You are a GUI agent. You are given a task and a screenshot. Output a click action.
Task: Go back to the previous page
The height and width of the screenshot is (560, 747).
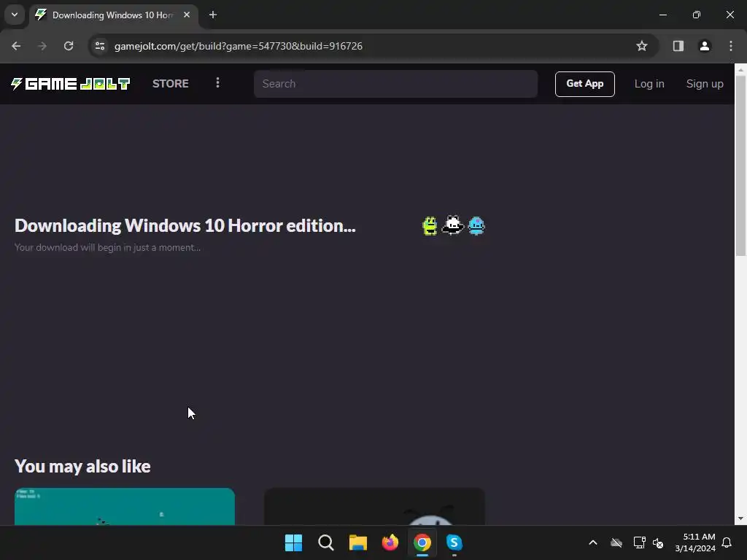coord(16,46)
